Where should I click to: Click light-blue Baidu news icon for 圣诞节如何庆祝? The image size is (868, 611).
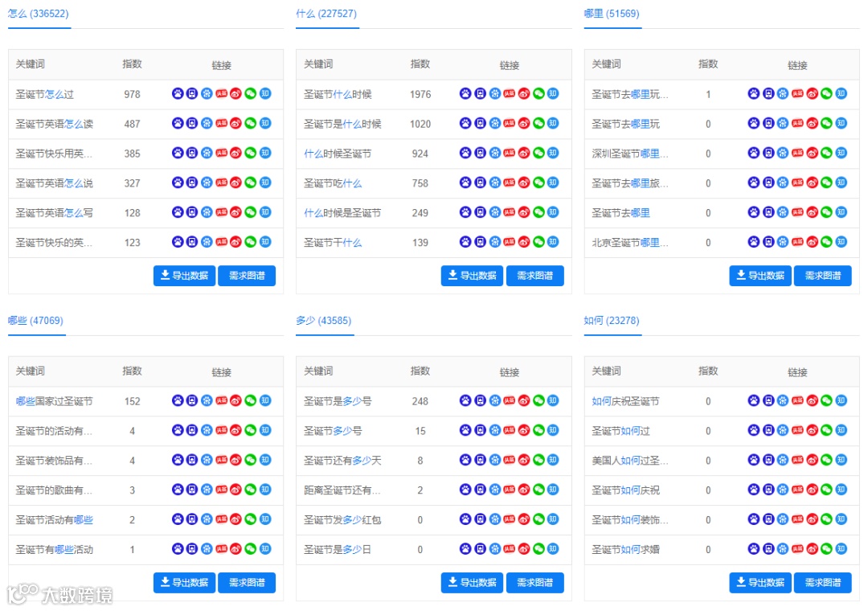tap(783, 490)
